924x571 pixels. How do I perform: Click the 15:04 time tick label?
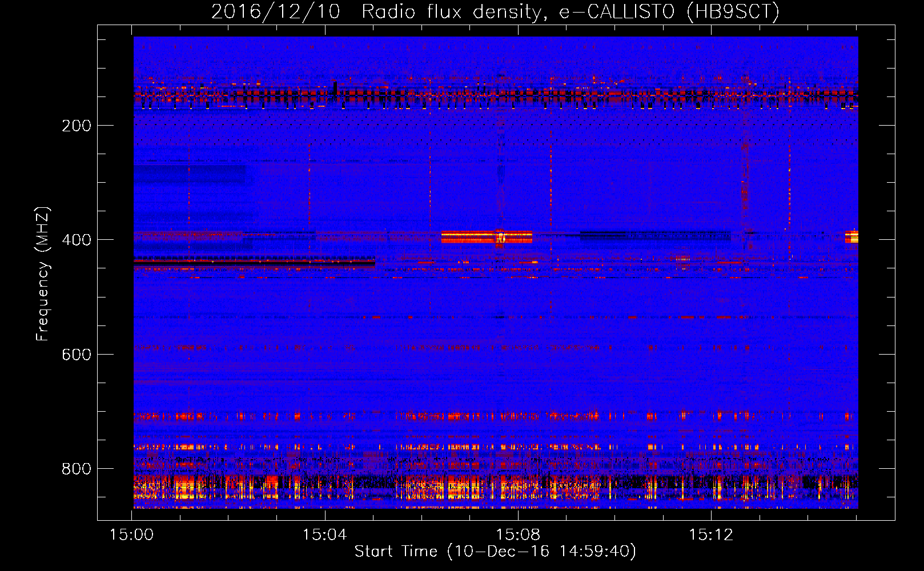(325, 534)
